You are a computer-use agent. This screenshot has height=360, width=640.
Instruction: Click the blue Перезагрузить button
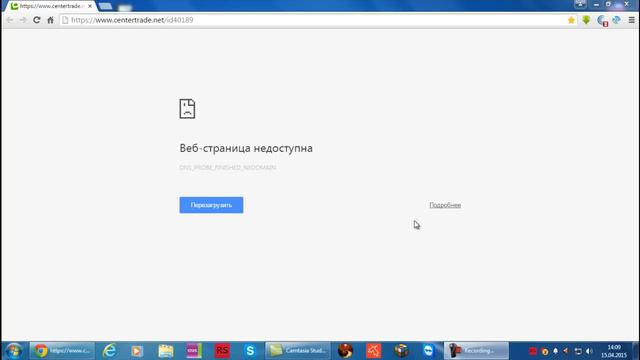[x=211, y=205]
